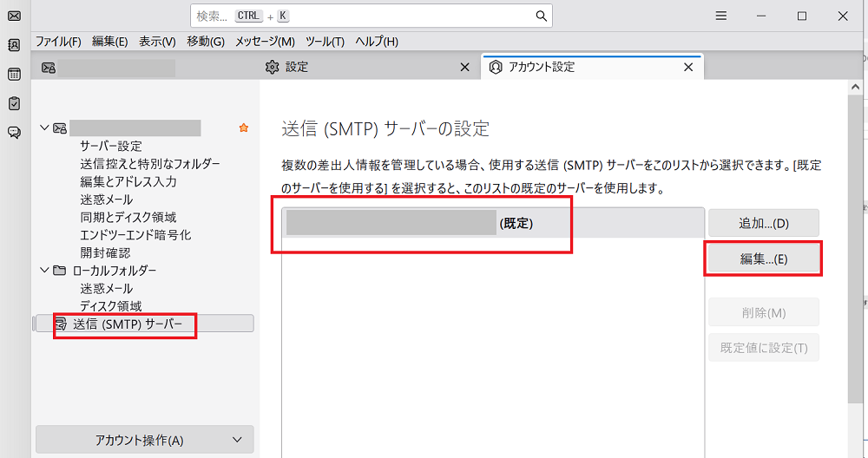Image resolution: width=868 pixels, height=458 pixels.
Task: Click the search magnifier icon
Action: 541,16
